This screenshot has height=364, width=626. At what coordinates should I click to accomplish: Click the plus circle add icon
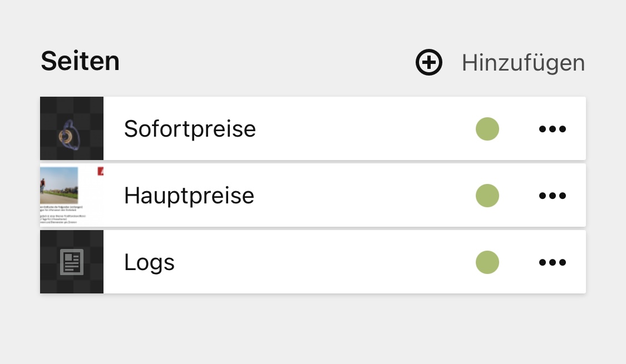pos(429,62)
